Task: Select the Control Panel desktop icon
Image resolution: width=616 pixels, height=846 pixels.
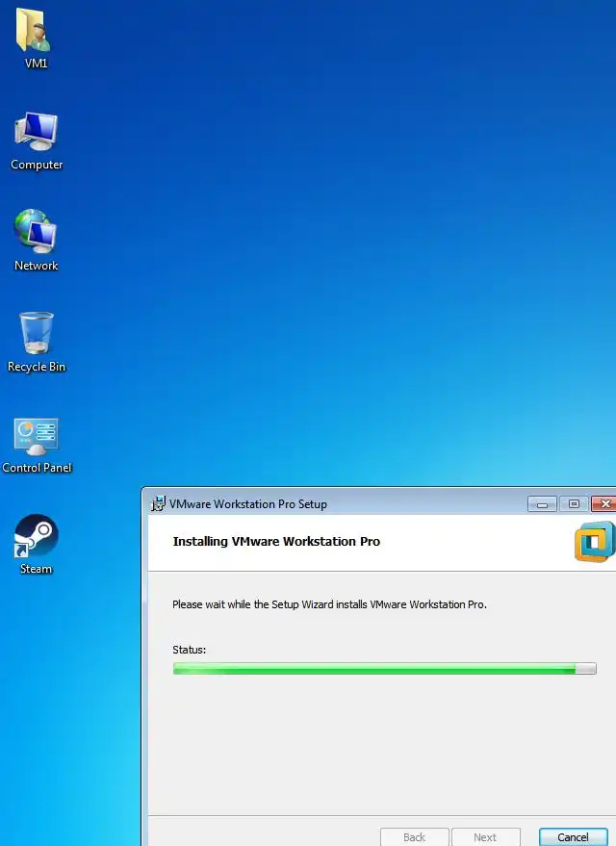Action: (x=37, y=437)
